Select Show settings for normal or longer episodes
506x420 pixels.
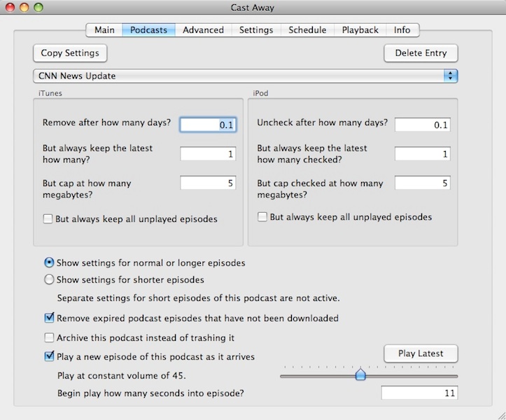[49, 263]
